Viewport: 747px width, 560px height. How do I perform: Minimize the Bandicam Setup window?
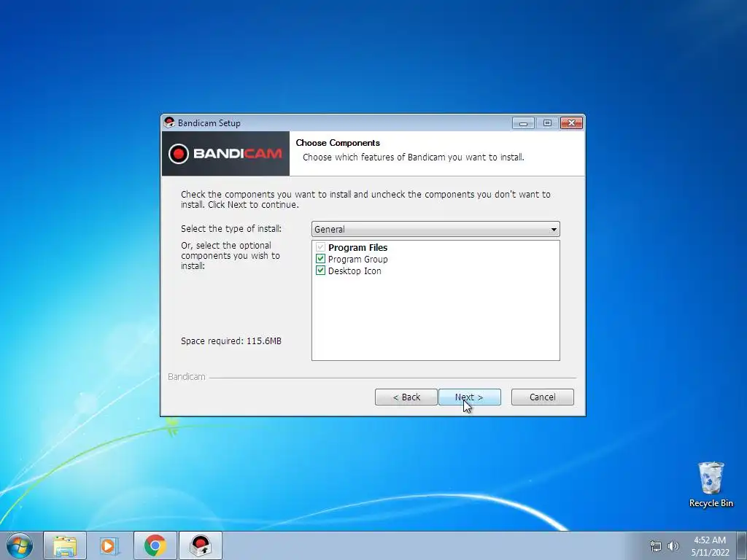523,122
